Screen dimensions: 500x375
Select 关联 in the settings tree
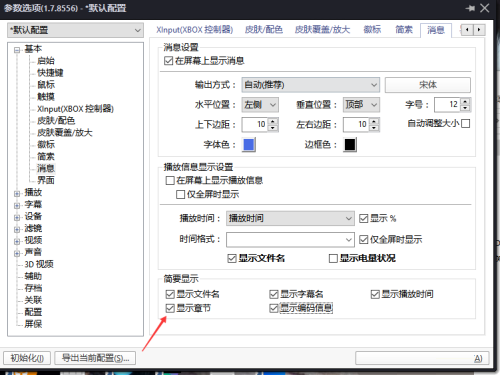click(33, 300)
